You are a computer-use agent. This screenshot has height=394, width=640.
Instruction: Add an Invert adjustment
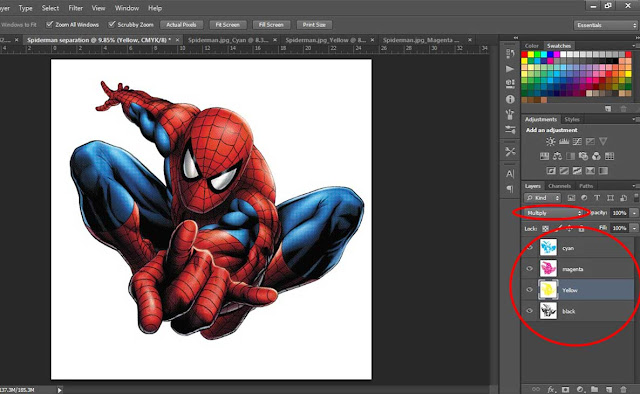tap(551, 171)
